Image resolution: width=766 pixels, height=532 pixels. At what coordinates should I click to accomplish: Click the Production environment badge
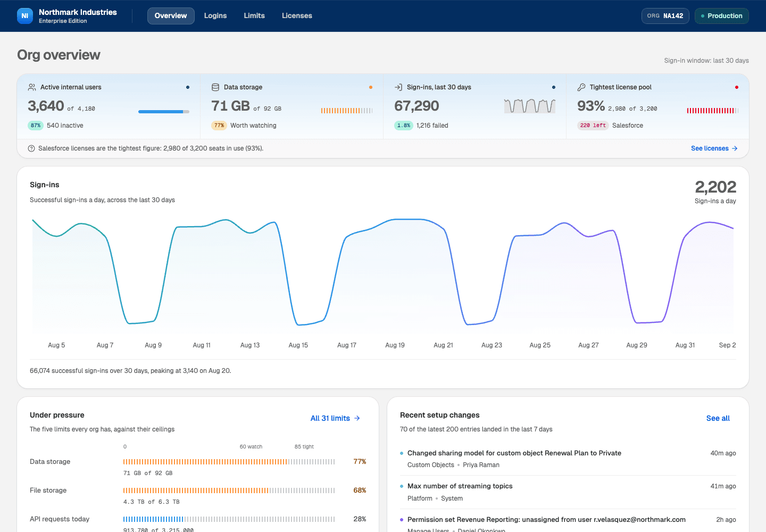(x=722, y=16)
